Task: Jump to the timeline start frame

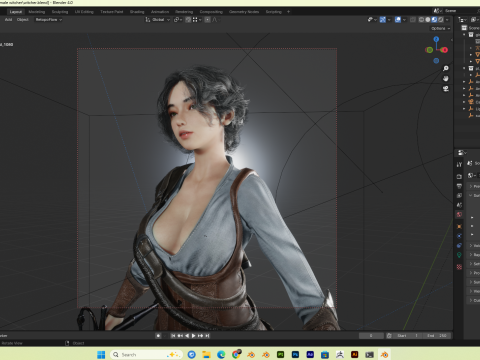Action: [173, 336]
